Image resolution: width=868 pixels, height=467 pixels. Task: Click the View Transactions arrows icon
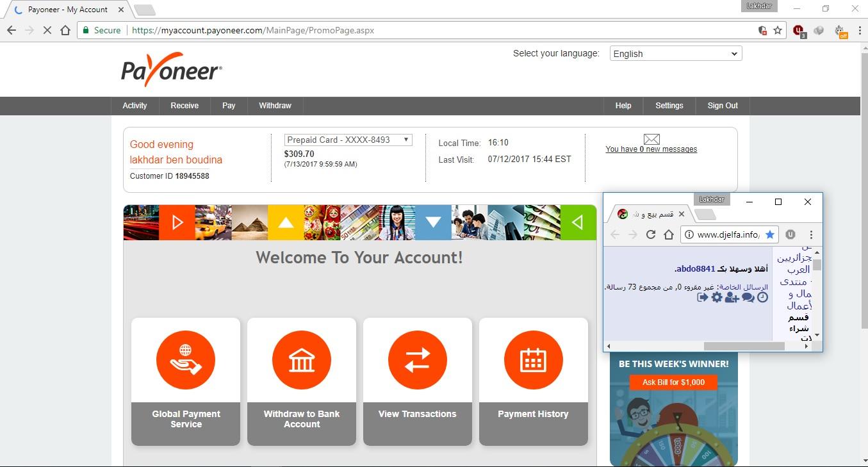[x=417, y=360]
